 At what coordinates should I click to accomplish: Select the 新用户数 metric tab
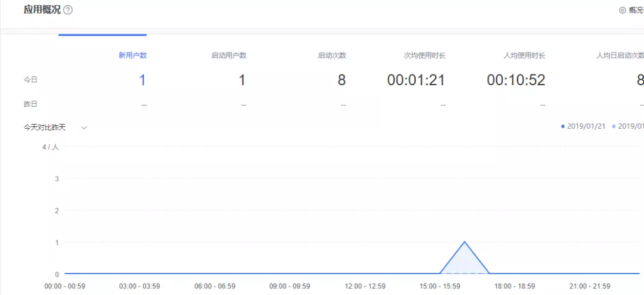tap(132, 55)
